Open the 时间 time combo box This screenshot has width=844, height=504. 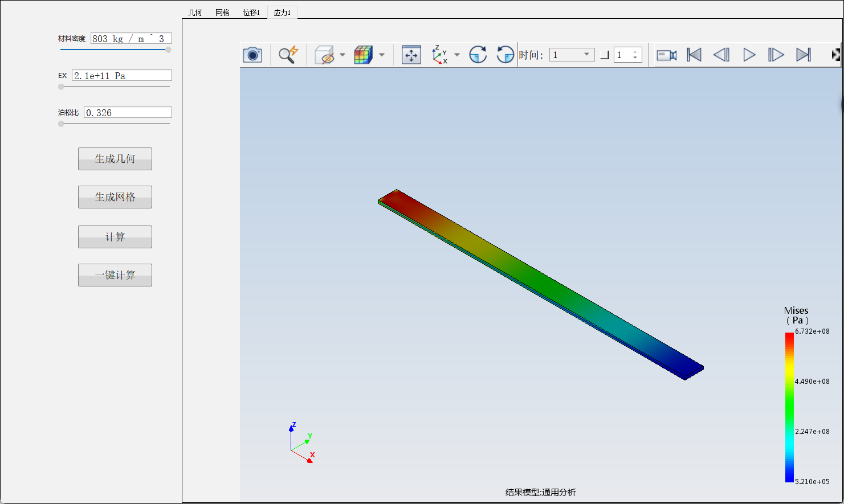(572, 55)
